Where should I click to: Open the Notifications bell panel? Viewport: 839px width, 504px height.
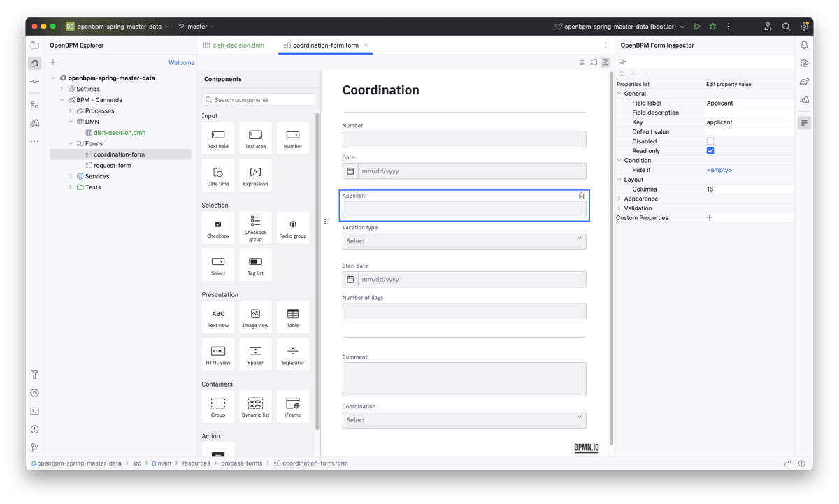805,45
